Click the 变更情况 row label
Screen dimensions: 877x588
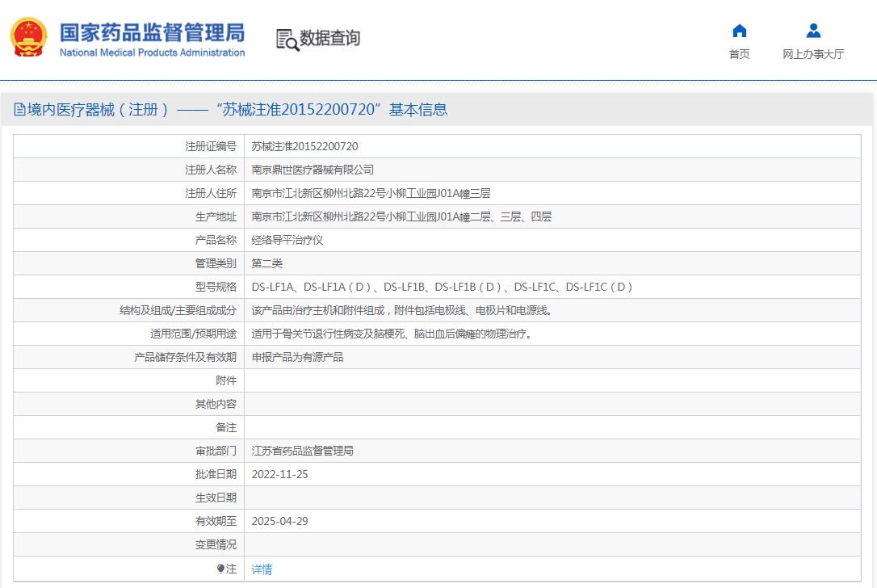pos(216,545)
